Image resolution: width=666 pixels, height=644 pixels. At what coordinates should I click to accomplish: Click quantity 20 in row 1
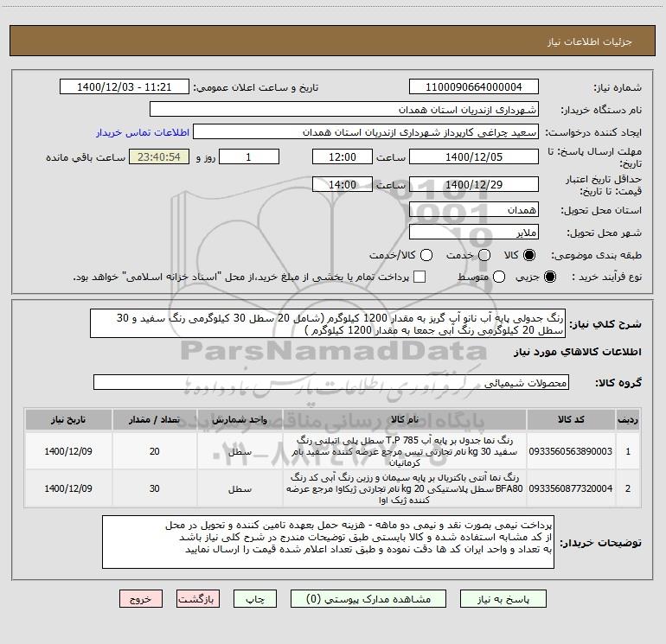154,451
